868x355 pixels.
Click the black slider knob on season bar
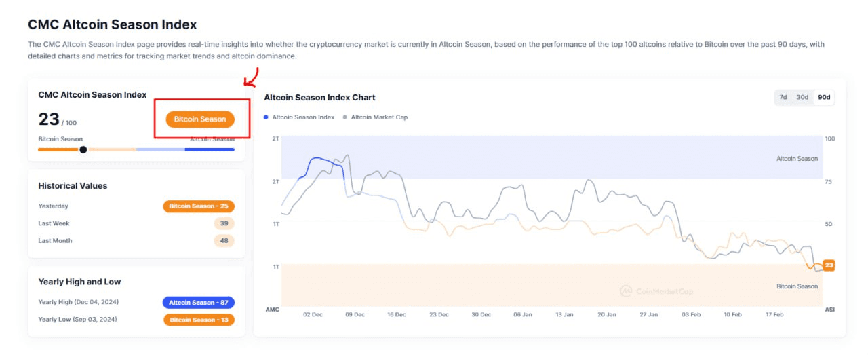[x=83, y=149]
